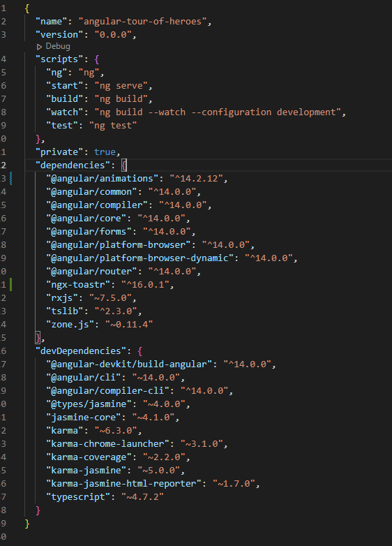Click the "@angular/router" key
The image size is (392, 546).
tap(94, 272)
